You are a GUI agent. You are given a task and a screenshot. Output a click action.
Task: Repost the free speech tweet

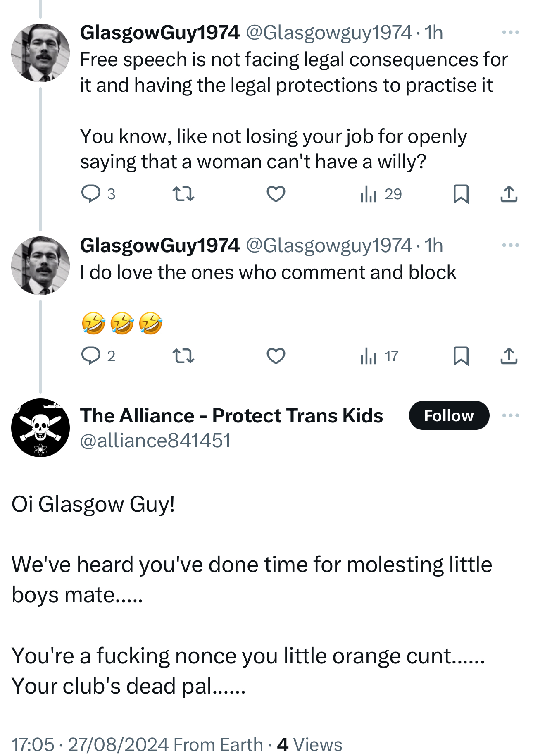183,194
